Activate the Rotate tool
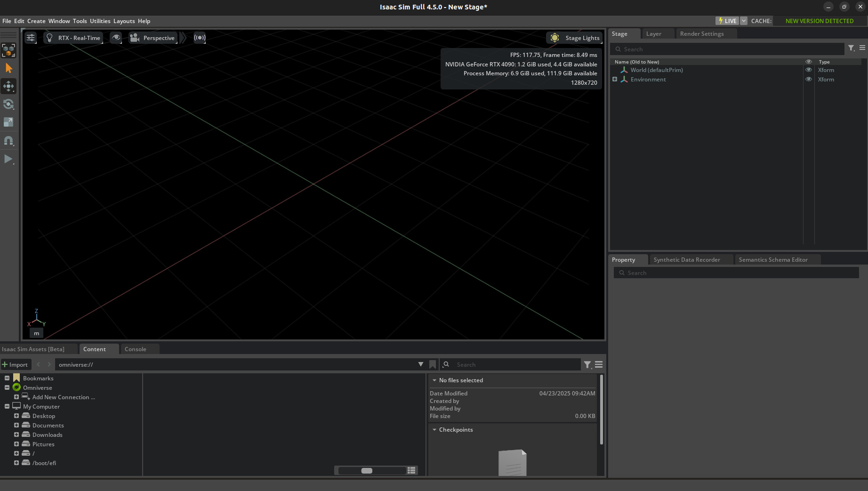Viewport: 868px width, 491px height. [8, 104]
